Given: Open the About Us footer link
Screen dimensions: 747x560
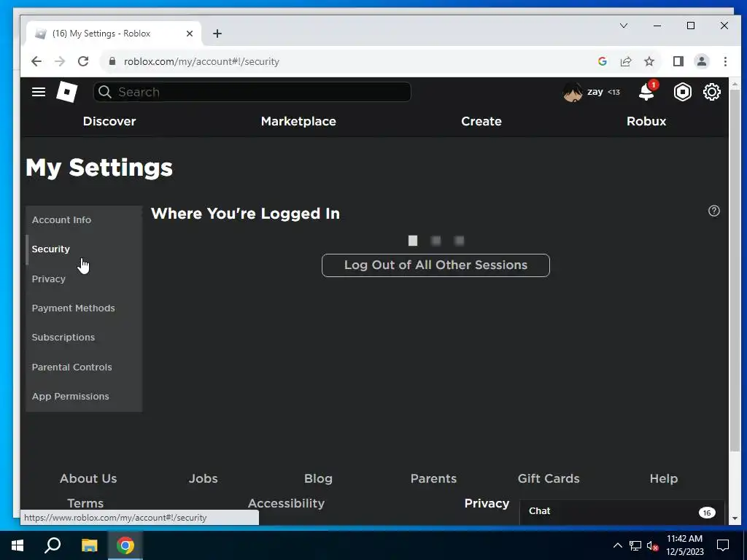Looking at the screenshot, I should click(88, 478).
